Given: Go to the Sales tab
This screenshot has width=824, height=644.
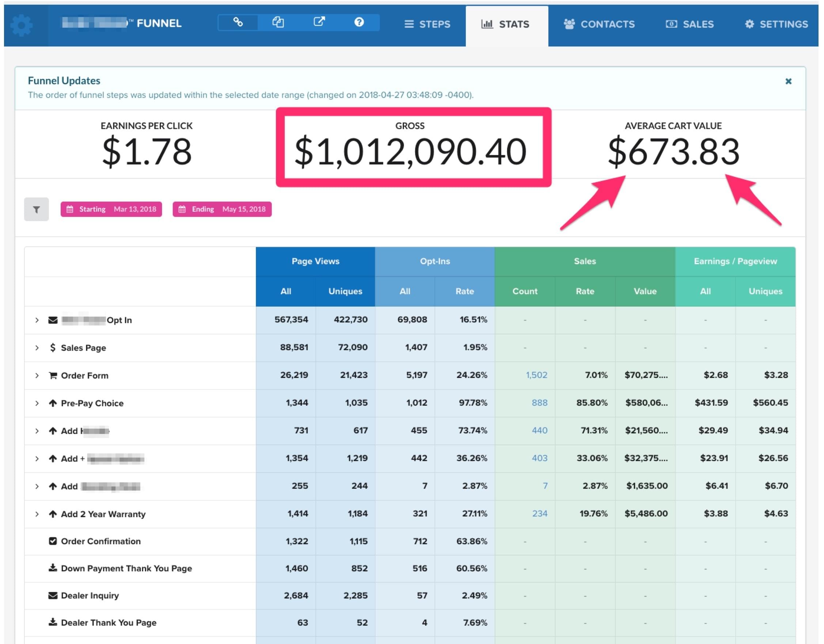Looking at the screenshot, I should tap(690, 24).
